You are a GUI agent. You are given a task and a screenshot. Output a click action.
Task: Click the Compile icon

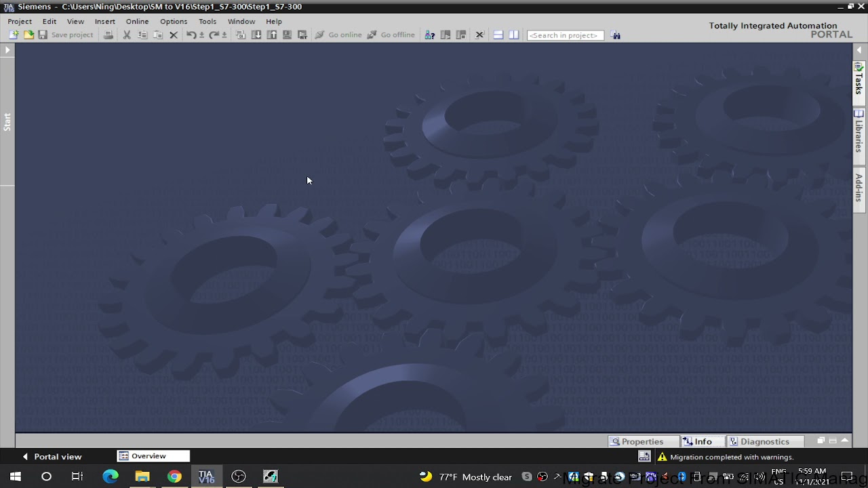tap(241, 35)
